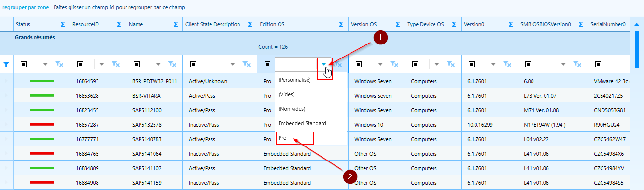Viewport: 644px width, 190px height.
Task: Toggle the Version OS filter operator box
Action: pyautogui.click(x=358, y=64)
